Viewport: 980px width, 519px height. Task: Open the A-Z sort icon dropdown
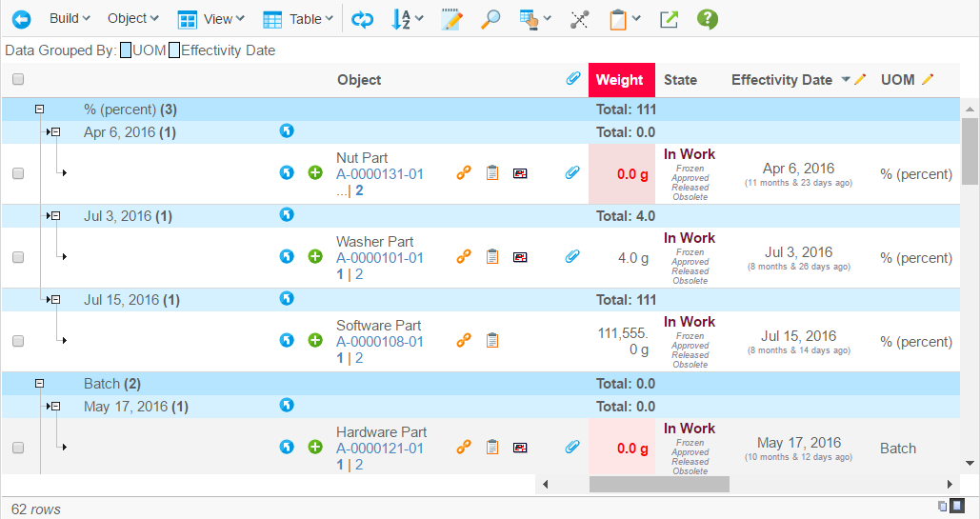coord(408,19)
